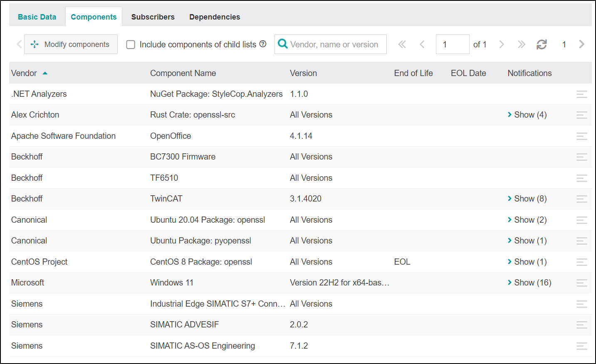The width and height of the screenshot is (596, 364).
Task: Click the .NET Analyzers vendor cell
Action: pyautogui.click(x=39, y=94)
